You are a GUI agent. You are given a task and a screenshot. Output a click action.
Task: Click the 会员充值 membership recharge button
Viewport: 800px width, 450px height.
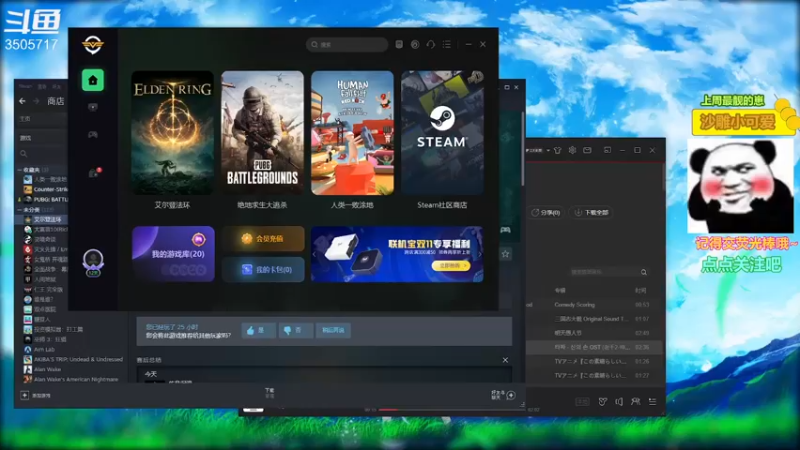coord(263,238)
